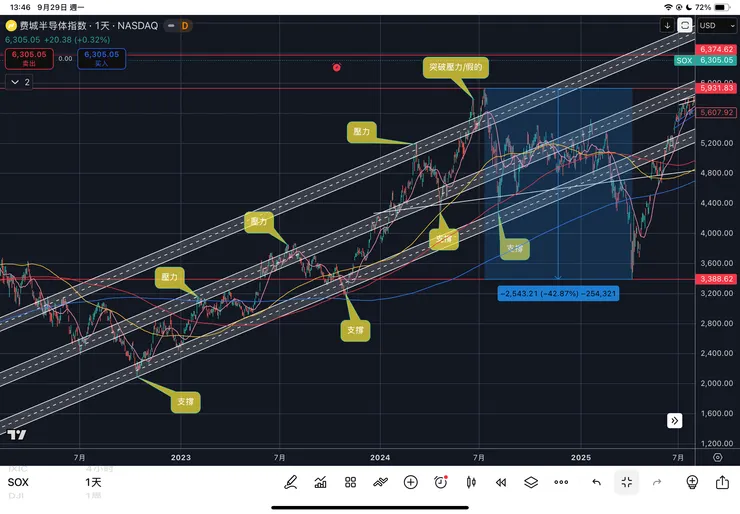Image resolution: width=740 pixels, height=514 pixels.
Task: Tap the down arrow icon near USD
Action: [x=667, y=25]
